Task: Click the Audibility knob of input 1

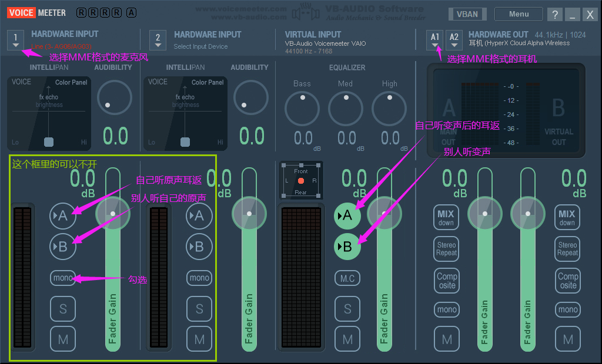Action: (115, 97)
